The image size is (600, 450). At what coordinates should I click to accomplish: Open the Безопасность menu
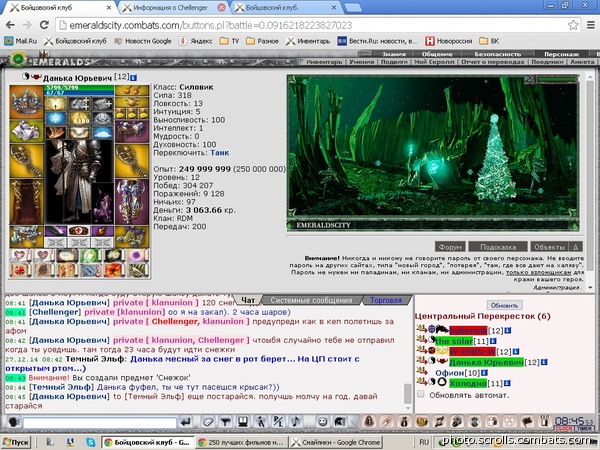[x=497, y=54]
